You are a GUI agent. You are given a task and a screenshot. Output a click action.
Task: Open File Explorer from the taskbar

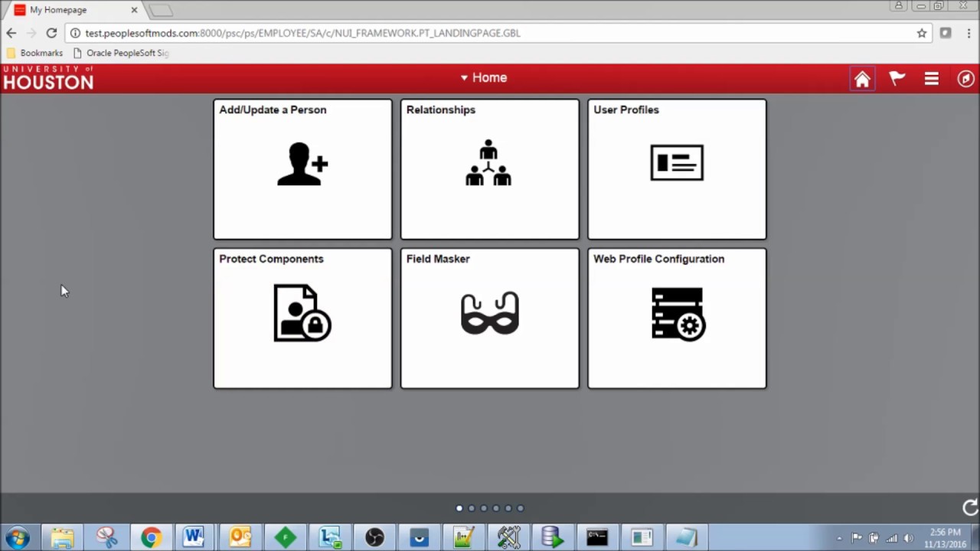click(62, 537)
